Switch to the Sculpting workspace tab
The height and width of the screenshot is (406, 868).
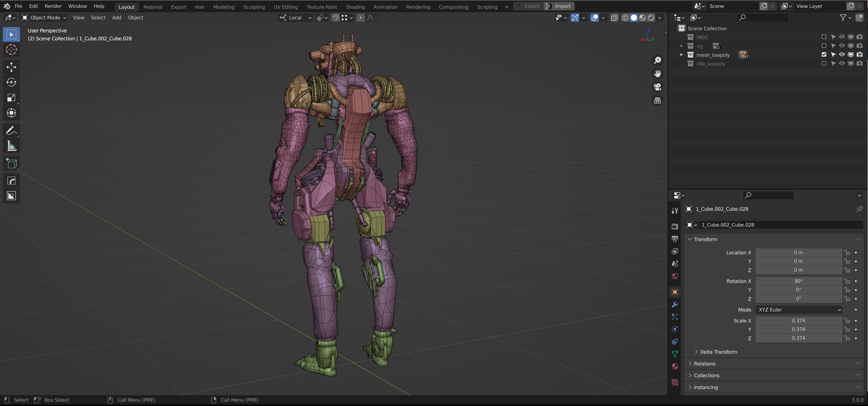pyautogui.click(x=254, y=7)
